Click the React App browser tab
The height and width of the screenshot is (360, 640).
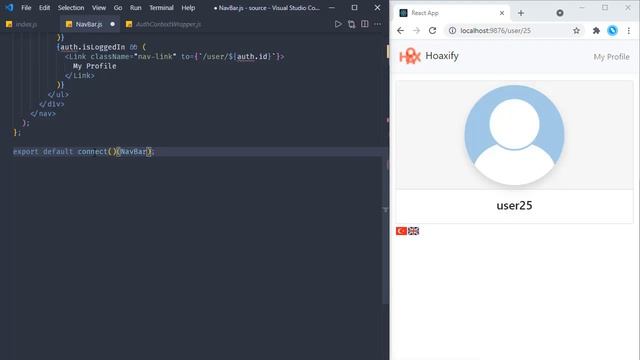pos(452,13)
